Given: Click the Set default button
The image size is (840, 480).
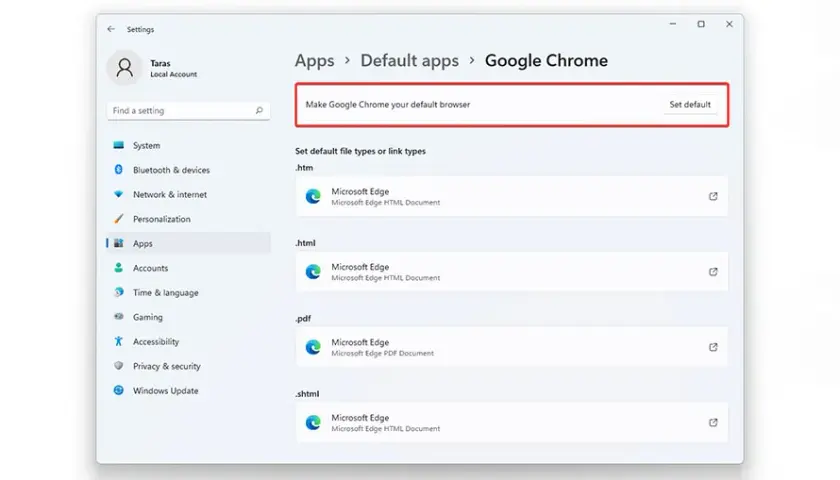Looking at the screenshot, I should pyautogui.click(x=690, y=104).
